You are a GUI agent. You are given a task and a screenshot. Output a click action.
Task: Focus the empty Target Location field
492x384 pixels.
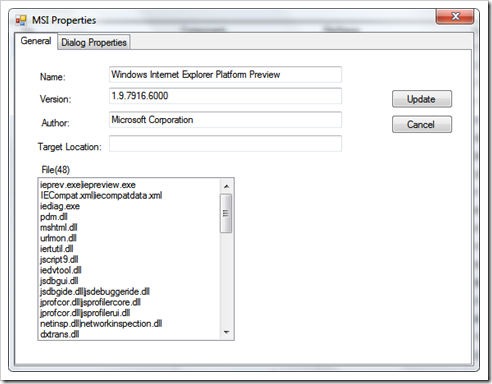click(x=225, y=144)
